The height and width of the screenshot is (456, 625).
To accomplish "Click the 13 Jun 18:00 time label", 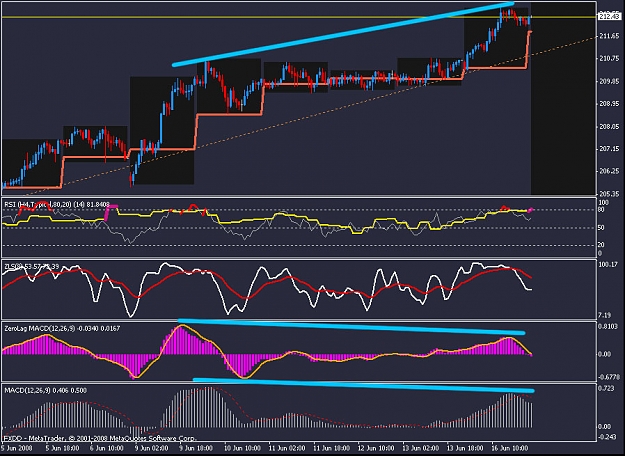I will click(465, 448).
